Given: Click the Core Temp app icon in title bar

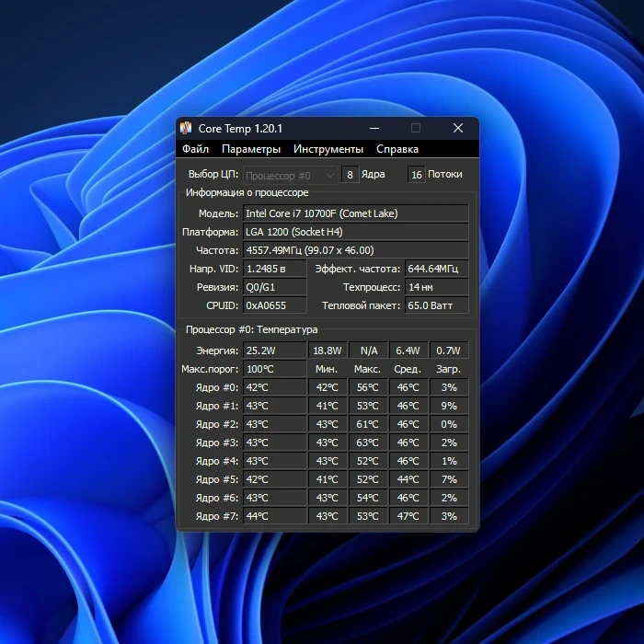Looking at the screenshot, I should click(186, 128).
